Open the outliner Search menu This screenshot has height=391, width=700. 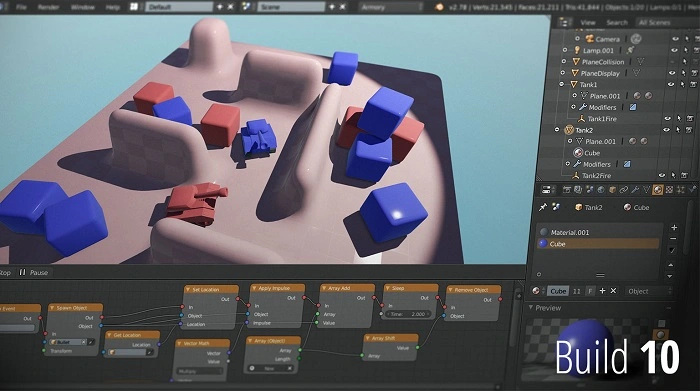[x=617, y=22]
